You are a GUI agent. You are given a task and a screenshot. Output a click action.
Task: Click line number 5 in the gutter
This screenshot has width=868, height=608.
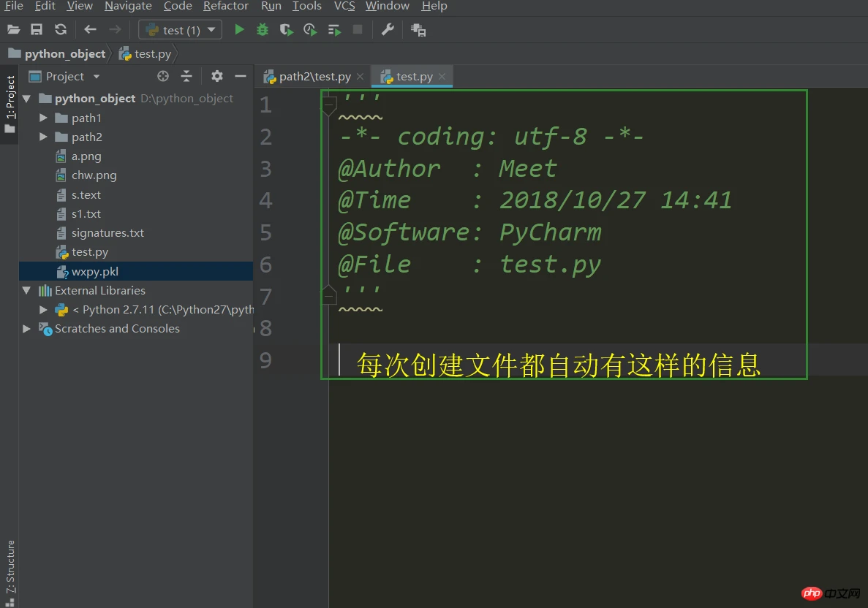pos(265,232)
